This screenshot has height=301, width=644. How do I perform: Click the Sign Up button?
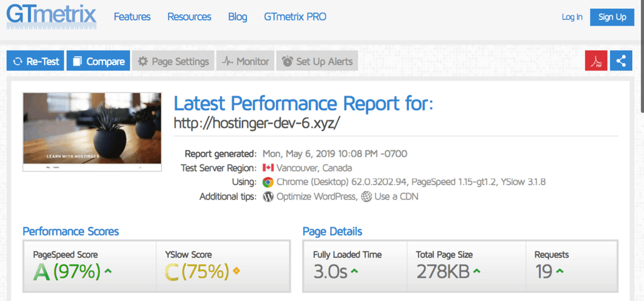(x=612, y=17)
